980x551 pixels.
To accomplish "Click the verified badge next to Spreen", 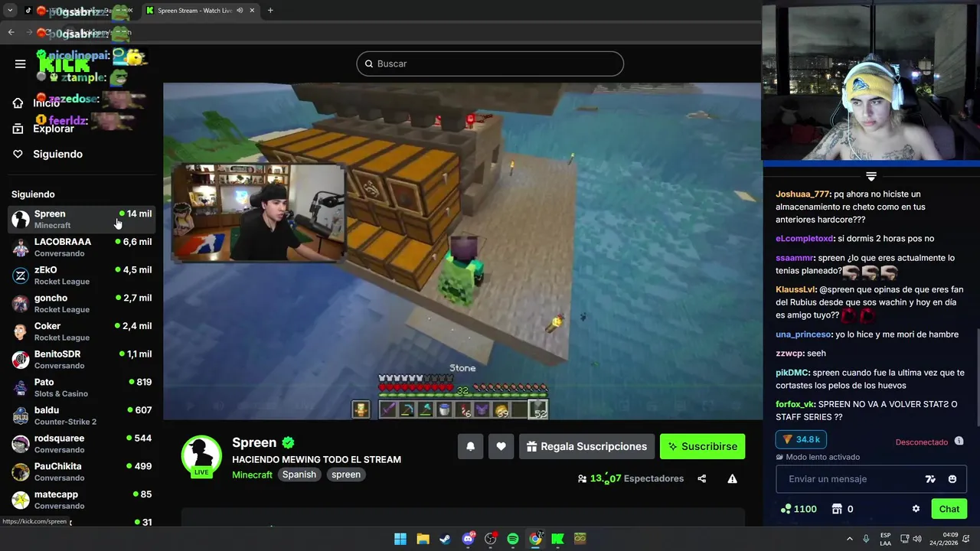I will (x=288, y=442).
